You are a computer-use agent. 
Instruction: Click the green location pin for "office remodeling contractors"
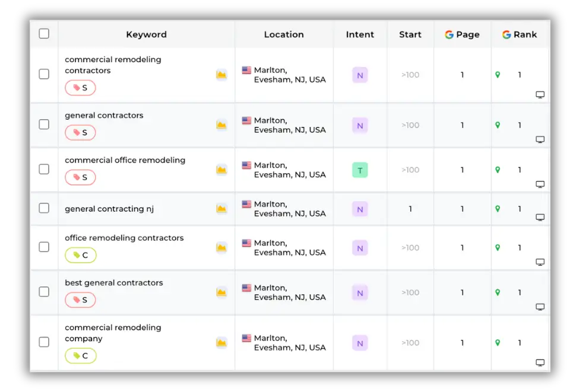(497, 248)
